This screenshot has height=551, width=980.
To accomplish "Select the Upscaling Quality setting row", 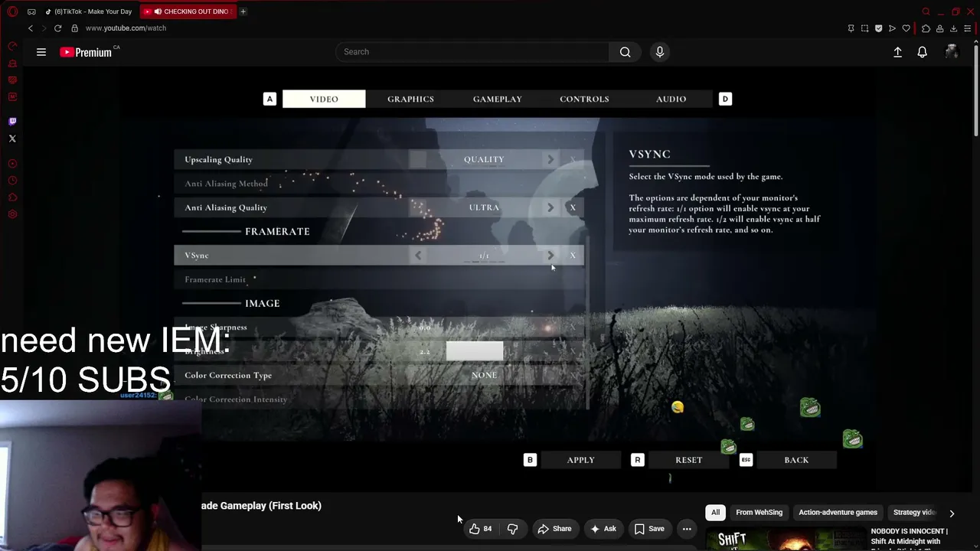I will point(379,160).
